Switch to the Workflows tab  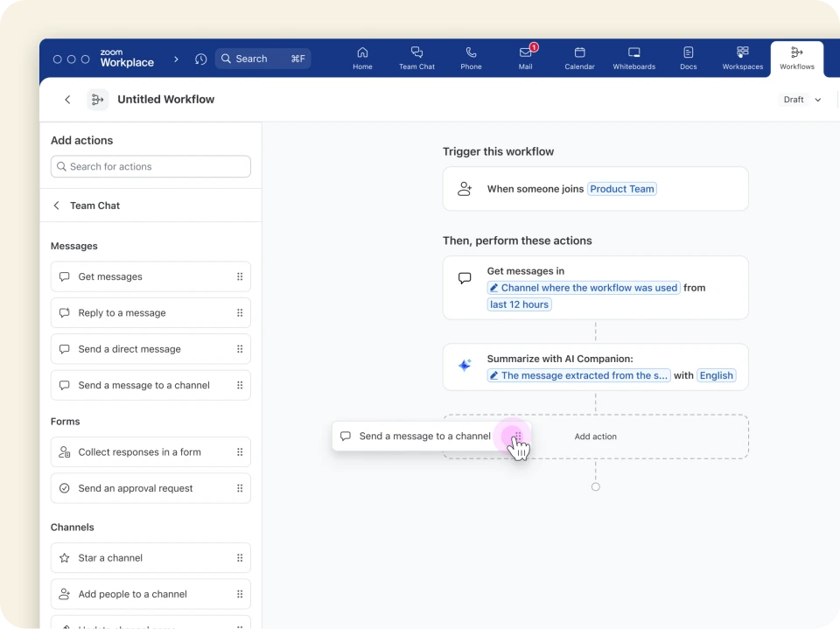click(796, 58)
